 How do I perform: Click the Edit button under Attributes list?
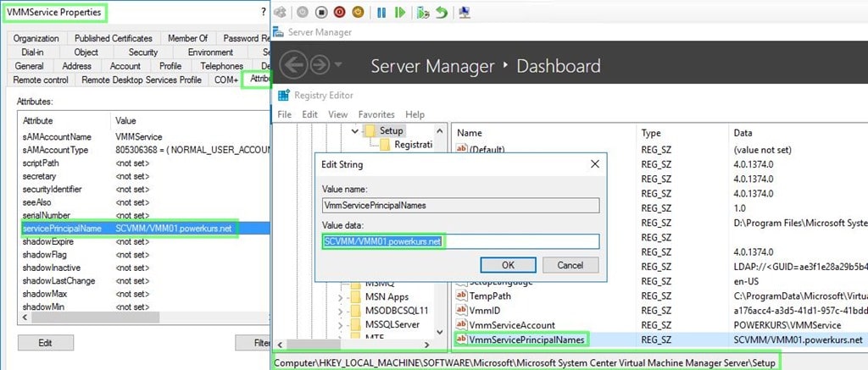pyautogui.click(x=46, y=343)
